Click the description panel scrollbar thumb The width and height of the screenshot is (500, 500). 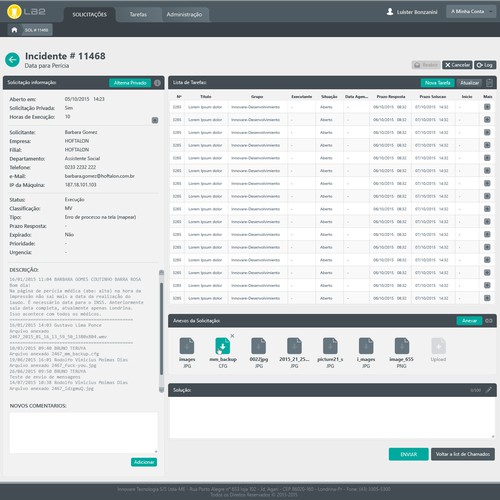coord(162,328)
